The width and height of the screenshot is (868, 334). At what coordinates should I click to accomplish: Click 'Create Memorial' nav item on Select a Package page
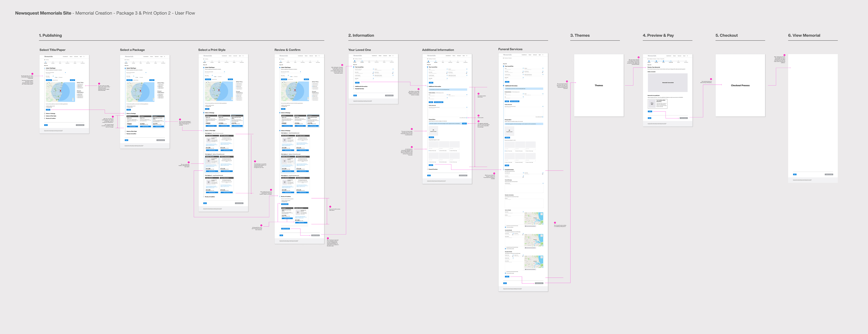146,57
